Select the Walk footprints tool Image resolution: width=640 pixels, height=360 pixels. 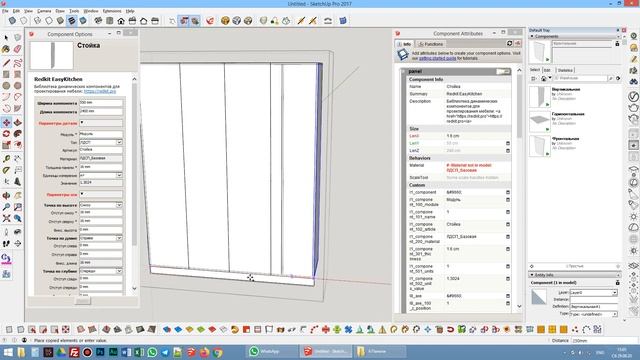[x=6, y=244]
